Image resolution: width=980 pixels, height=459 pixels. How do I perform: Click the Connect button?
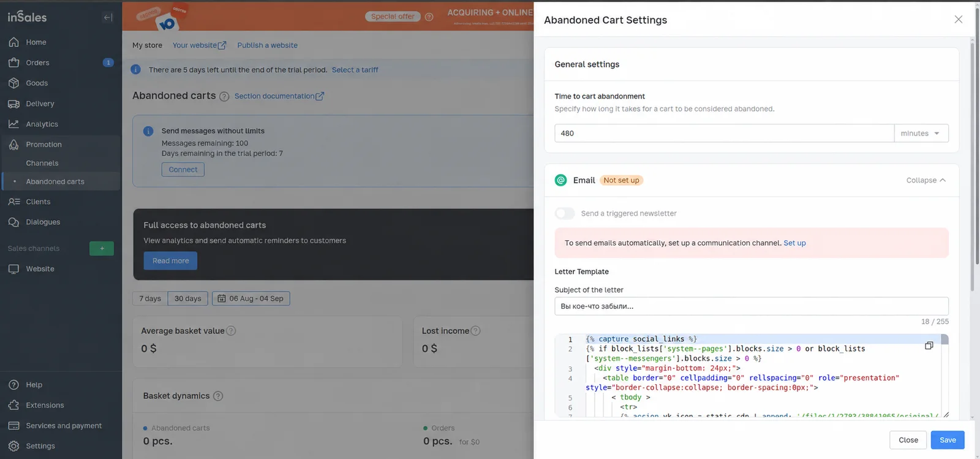point(183,170)
